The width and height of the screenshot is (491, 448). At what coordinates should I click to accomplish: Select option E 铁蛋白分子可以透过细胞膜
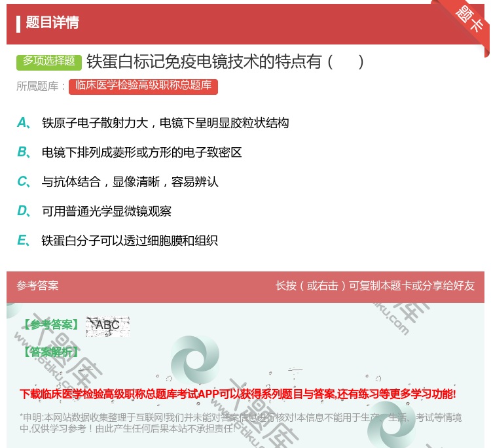130,241
